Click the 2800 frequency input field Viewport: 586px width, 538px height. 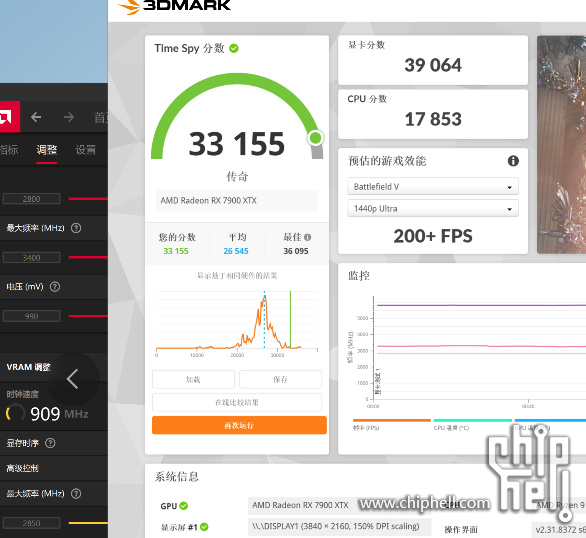click(x=31, y=199)
